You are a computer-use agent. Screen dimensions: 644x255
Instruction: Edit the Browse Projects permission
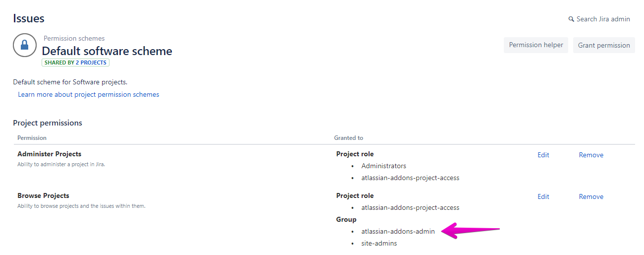(543, 196)
